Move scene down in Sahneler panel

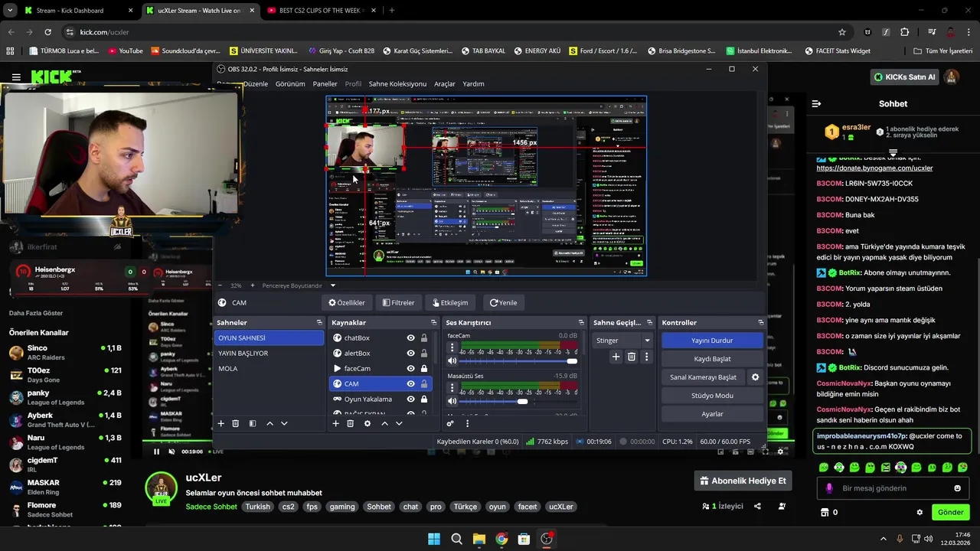284,423
